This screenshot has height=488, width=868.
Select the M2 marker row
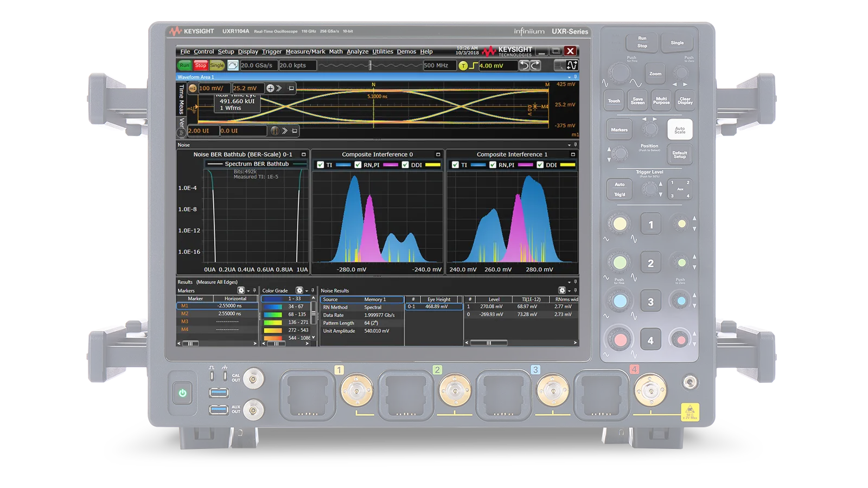(x=217, y=314)
